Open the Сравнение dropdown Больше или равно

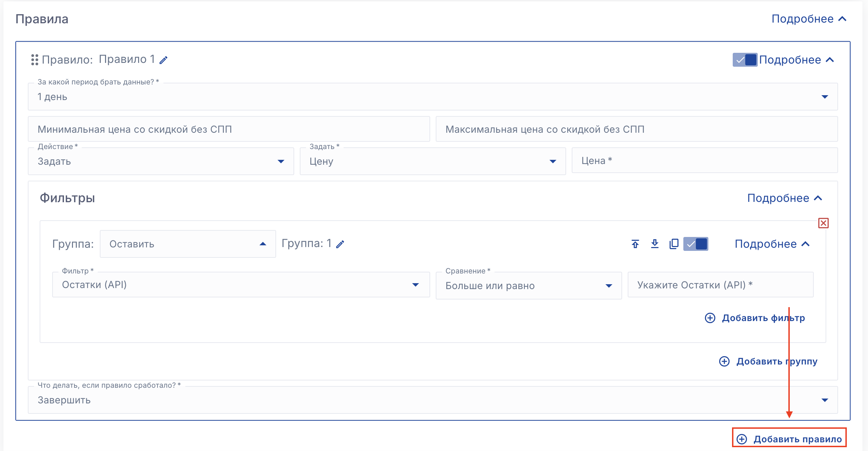528,286
